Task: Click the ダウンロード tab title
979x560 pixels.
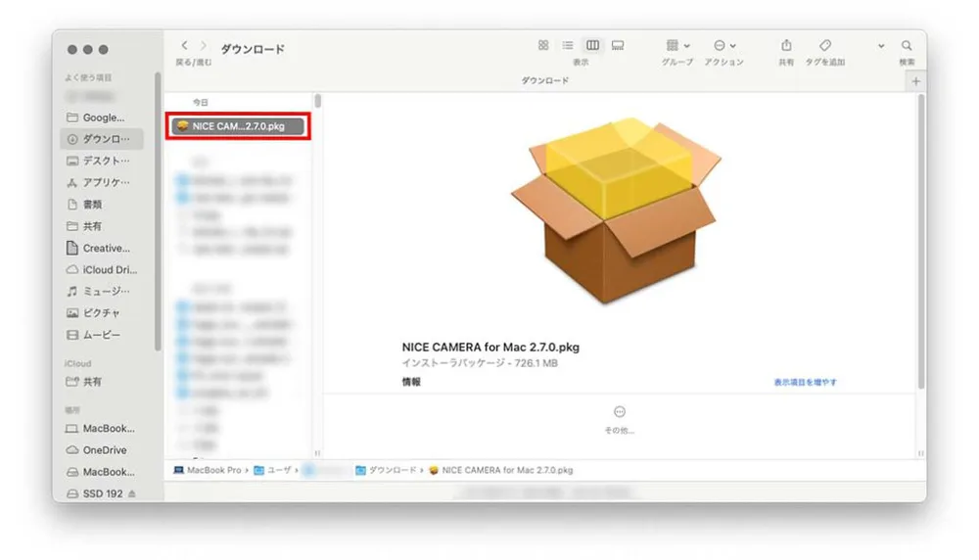Action: click(x=545, y=80)
